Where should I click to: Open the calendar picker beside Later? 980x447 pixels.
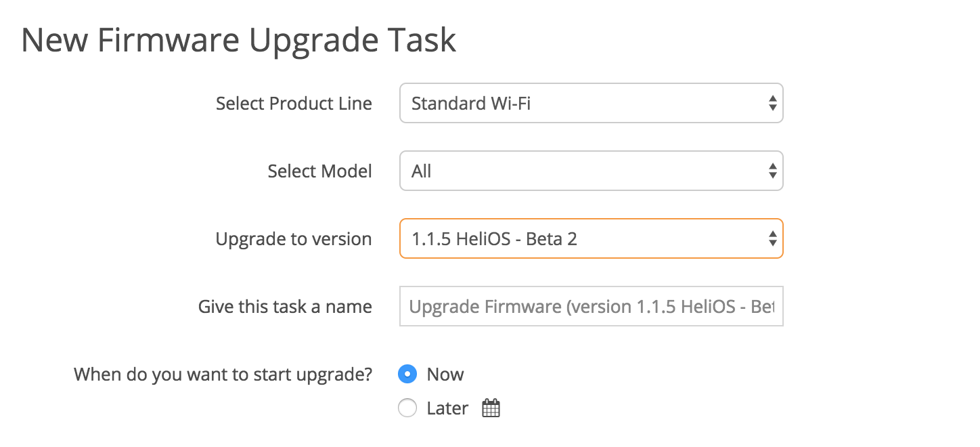pyautogui.click(x=490, y=408)
